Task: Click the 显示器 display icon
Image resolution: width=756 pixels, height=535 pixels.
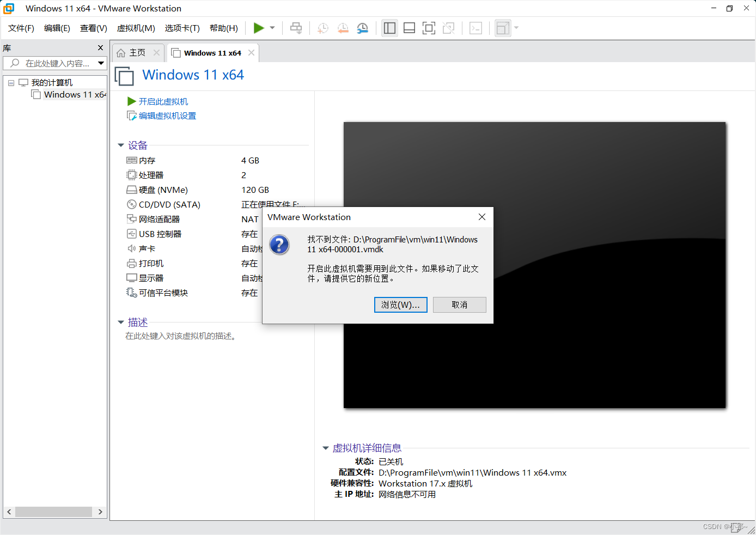Action: tap(132, 278)
